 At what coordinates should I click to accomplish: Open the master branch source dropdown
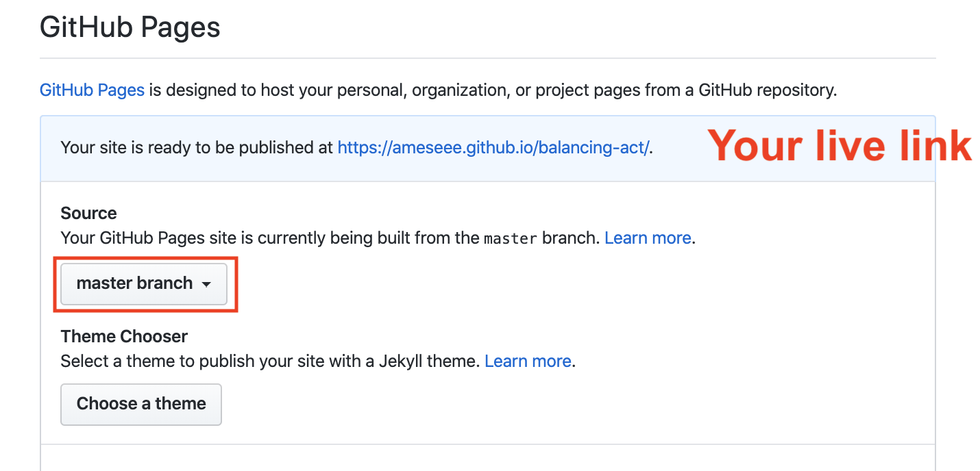pyautogui.click(x=143, y=283)
